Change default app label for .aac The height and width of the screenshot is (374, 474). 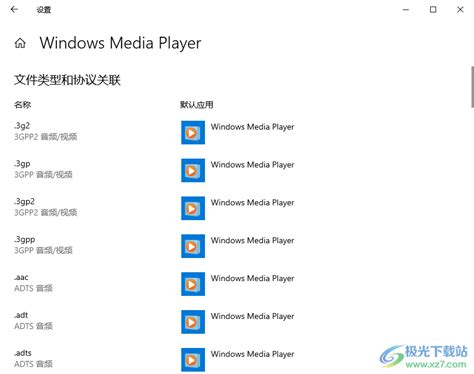pos(252,278)
